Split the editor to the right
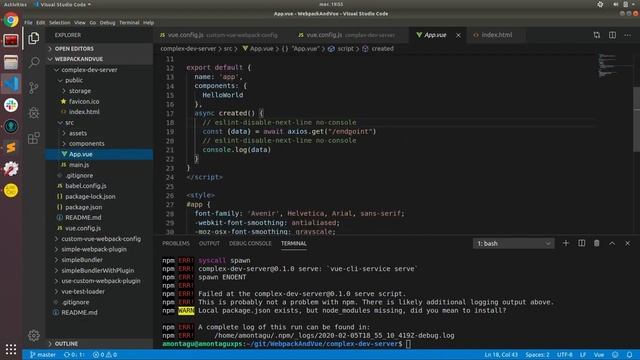 [612, 35]
